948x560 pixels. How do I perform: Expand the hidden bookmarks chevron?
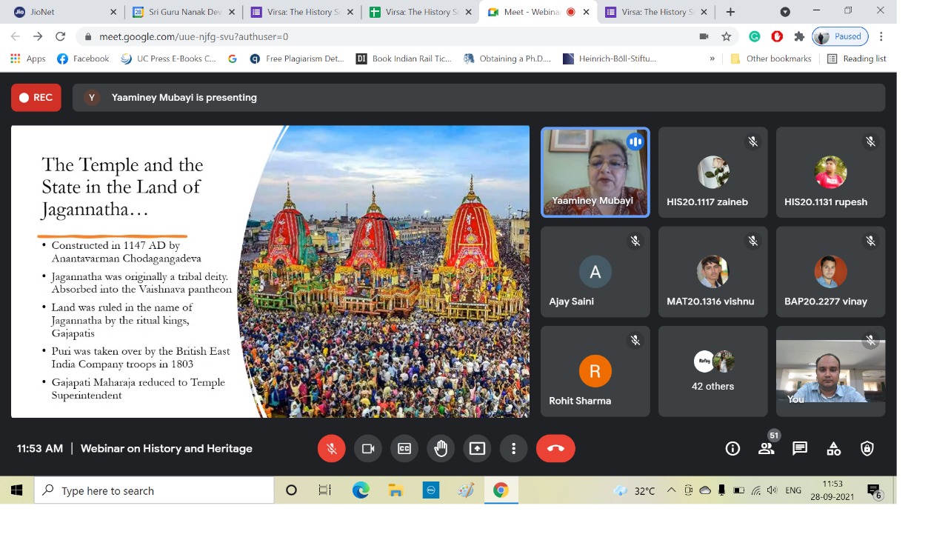[x=712, y=59]
